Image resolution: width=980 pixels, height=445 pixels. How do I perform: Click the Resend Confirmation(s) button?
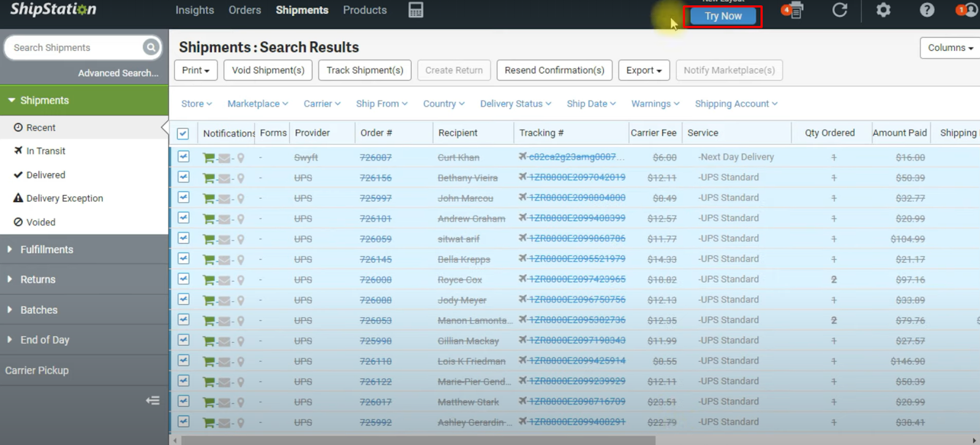(554, 70)
